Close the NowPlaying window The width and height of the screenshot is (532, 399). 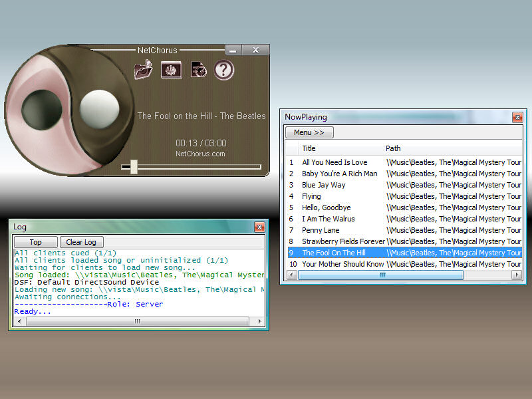click(x=517, y=117)
